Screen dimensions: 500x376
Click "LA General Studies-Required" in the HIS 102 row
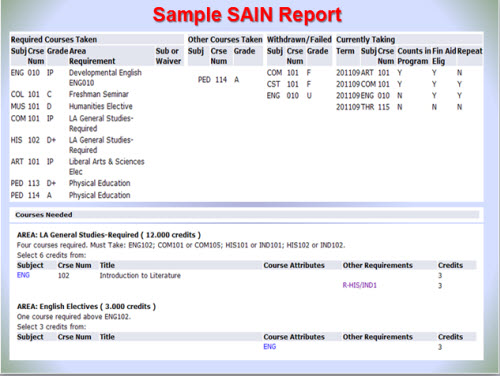[x=101, y=145]
